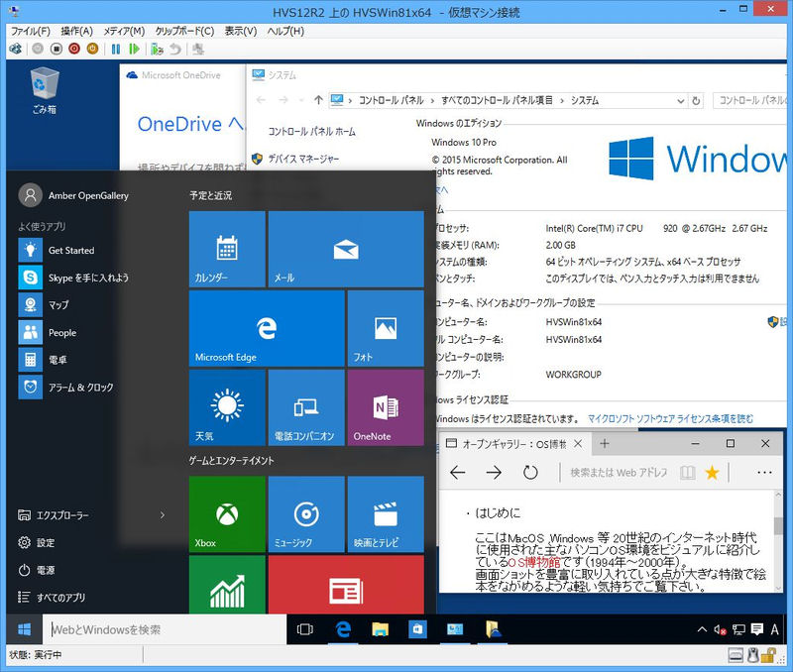
Task: Click the Checkpoint toolbar icon
Action: click(157, 49)
